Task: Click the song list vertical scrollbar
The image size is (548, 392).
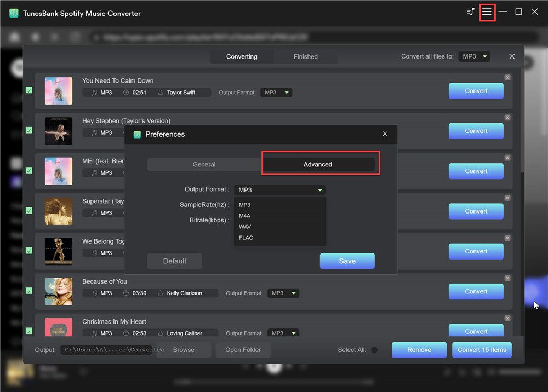Action: tap(522, 120)
